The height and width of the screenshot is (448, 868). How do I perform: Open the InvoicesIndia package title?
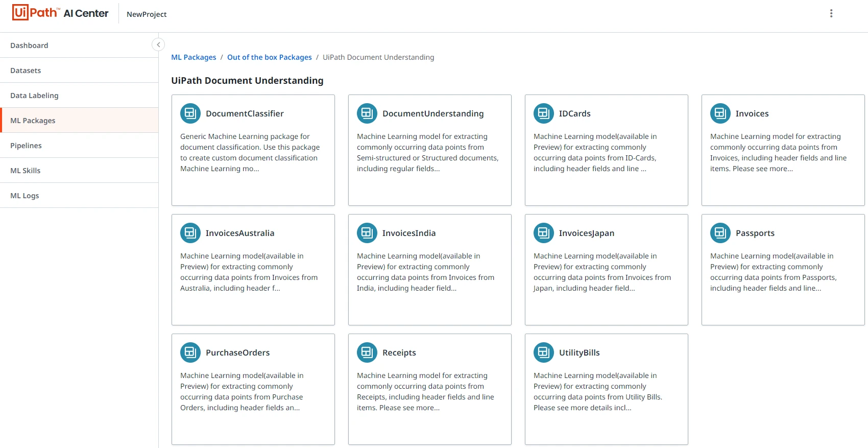coord(409,233)
